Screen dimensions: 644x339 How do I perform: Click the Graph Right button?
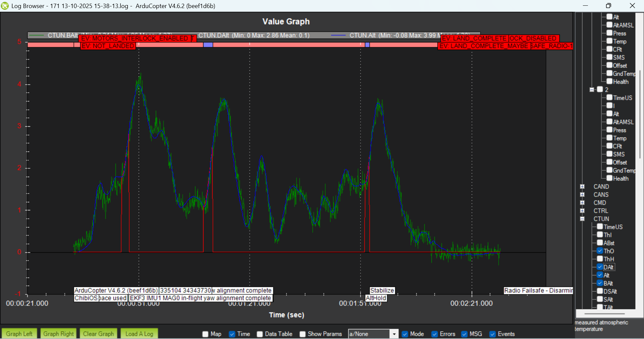pos(58,334)
